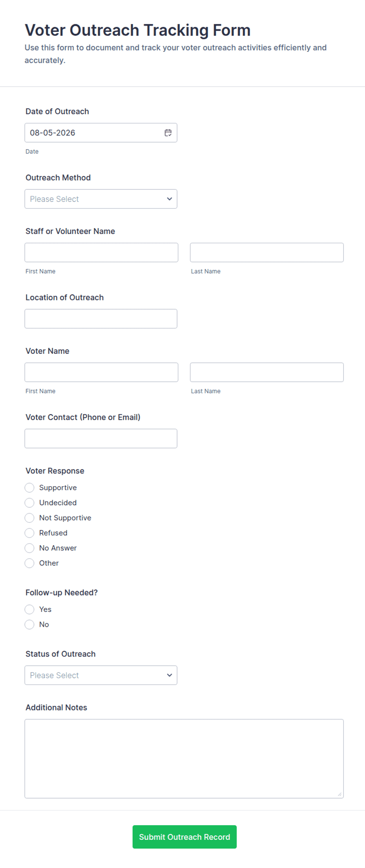This screenshot has height=868, width=365.
Task: Click the Voter Name last name field
Action: coord(267,372)
